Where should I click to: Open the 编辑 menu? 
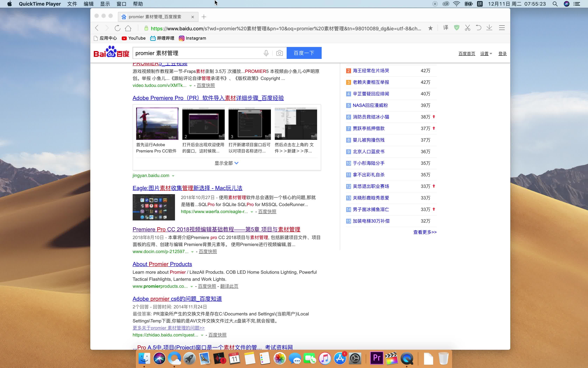pos(88,4)
